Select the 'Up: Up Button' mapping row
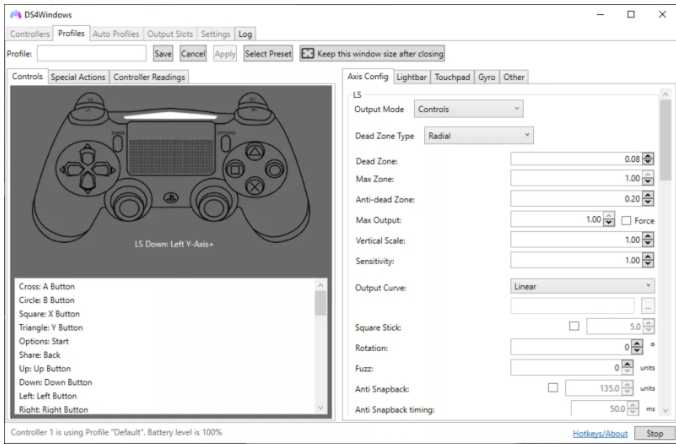The image size is (676, 444). (165, 369)
